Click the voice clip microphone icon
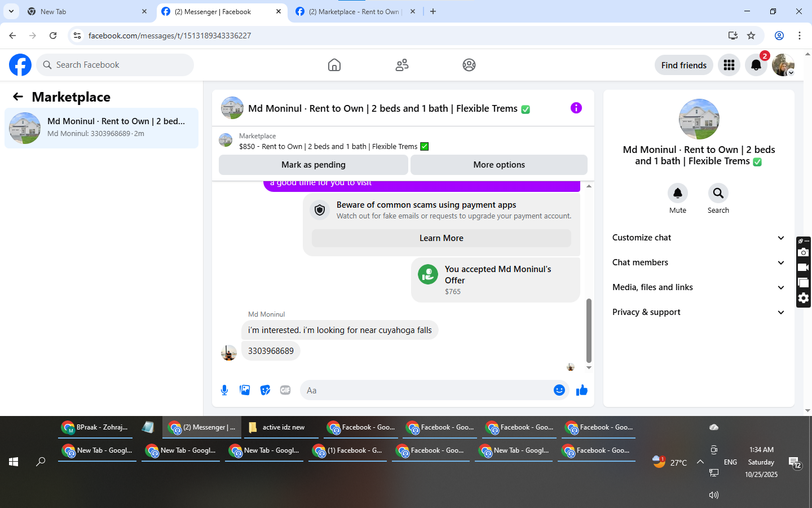Screen dimensions: 812x508 [224, 390]
